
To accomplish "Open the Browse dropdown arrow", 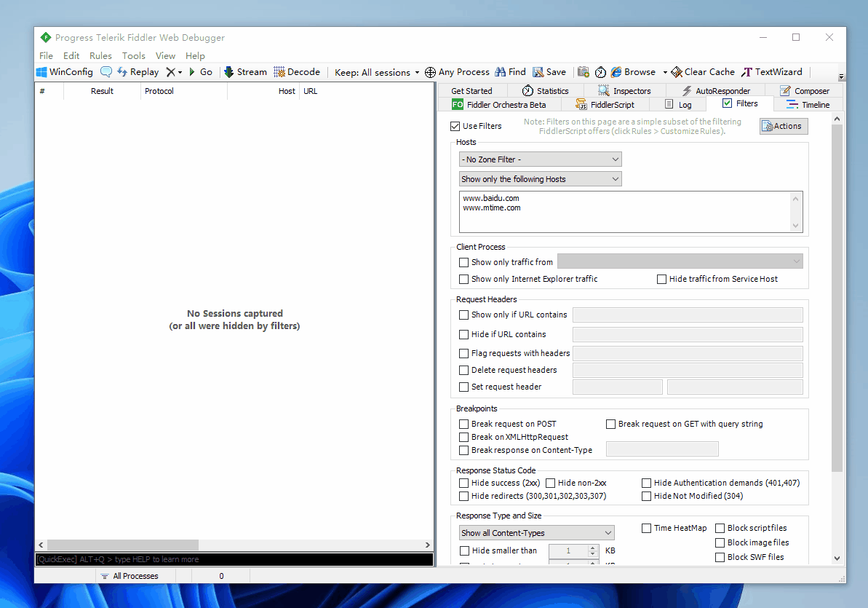I will (665, 73).
